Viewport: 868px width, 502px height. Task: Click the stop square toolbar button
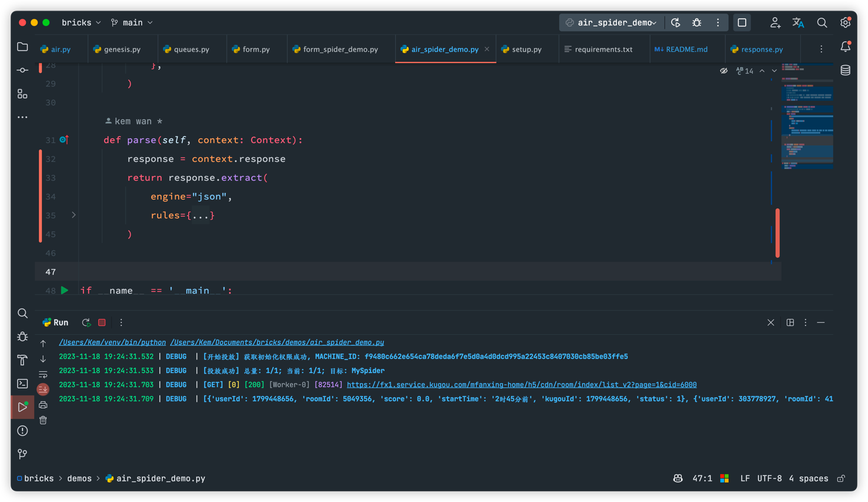(742, 22)
